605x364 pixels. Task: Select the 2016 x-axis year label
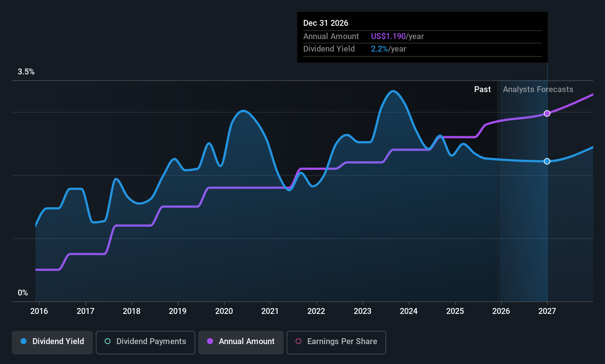point(39,311)
